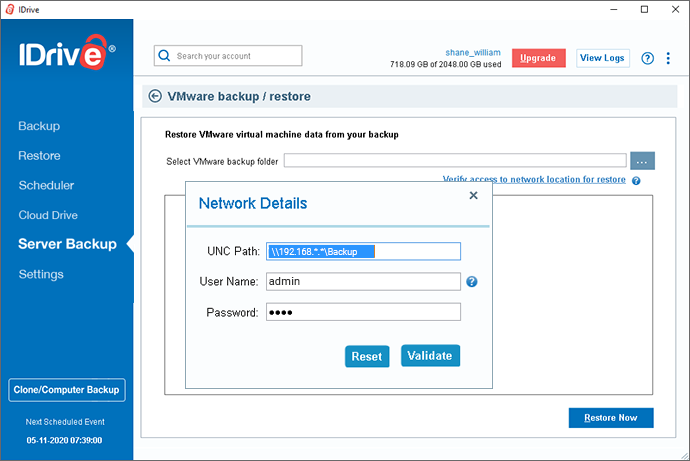
Task: Click the User Name field containing admin
Action: click(x=363, y=282)
